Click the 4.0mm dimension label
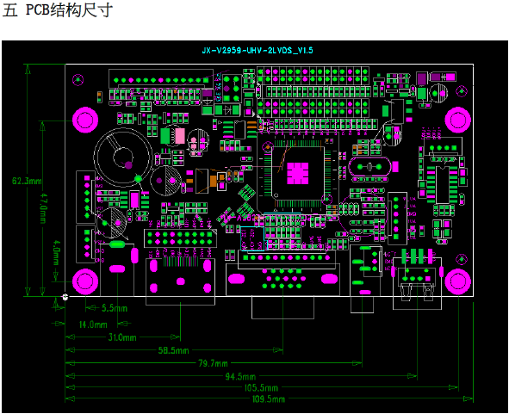 56,253
